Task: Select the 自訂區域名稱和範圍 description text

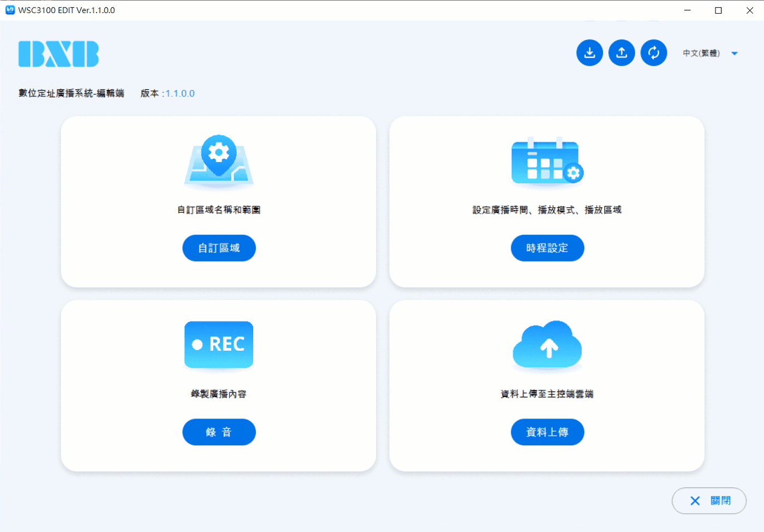Action: [x=219, y=210]
